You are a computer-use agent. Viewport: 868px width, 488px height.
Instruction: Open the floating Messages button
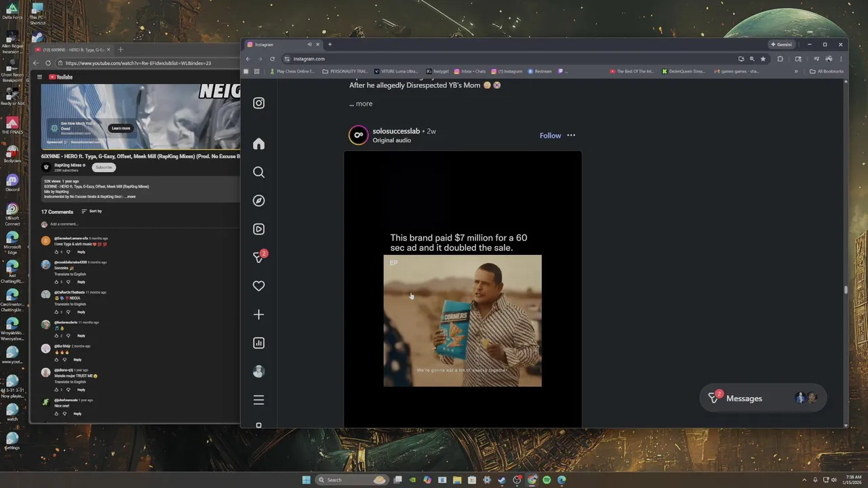pyautogui.click(x=763, y=399)
